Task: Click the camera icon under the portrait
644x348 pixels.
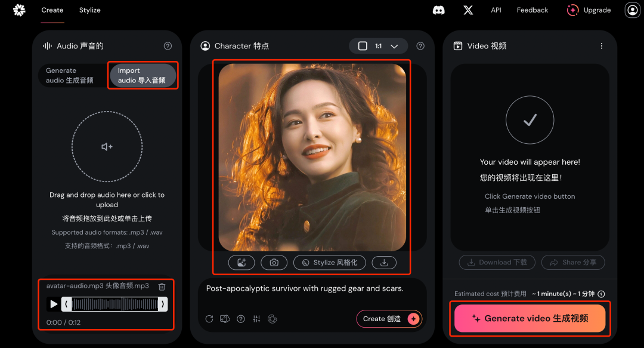Action: pos(274,263)
